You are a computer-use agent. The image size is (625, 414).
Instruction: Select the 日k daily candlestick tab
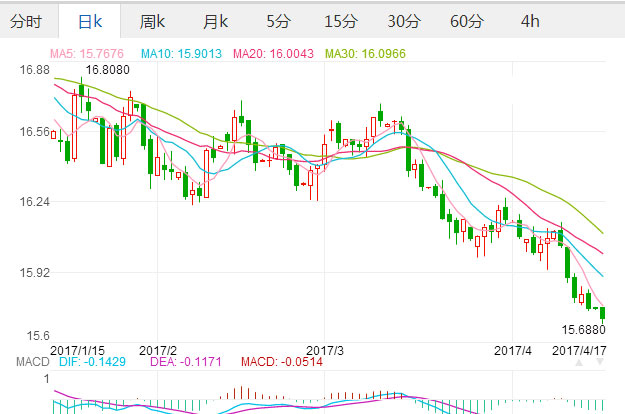(90, 21)
